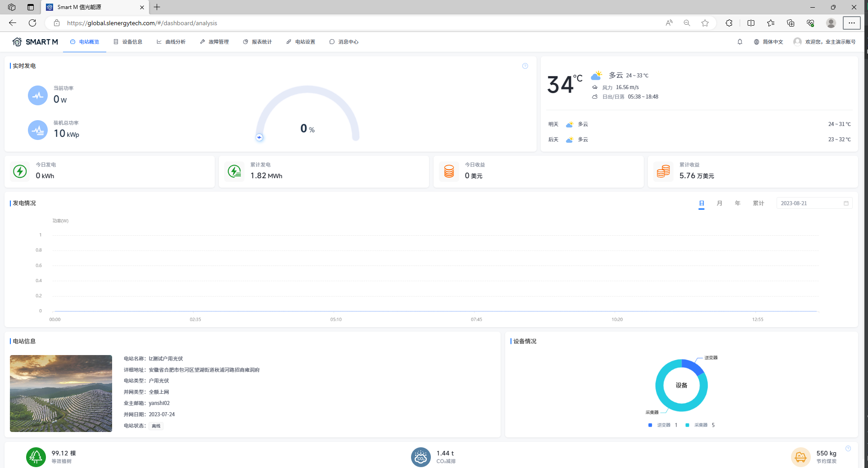Viewport: 868px width, 468px height.
Task: Open the 简体中文 language dropdown
Action: tap(769, 42)
